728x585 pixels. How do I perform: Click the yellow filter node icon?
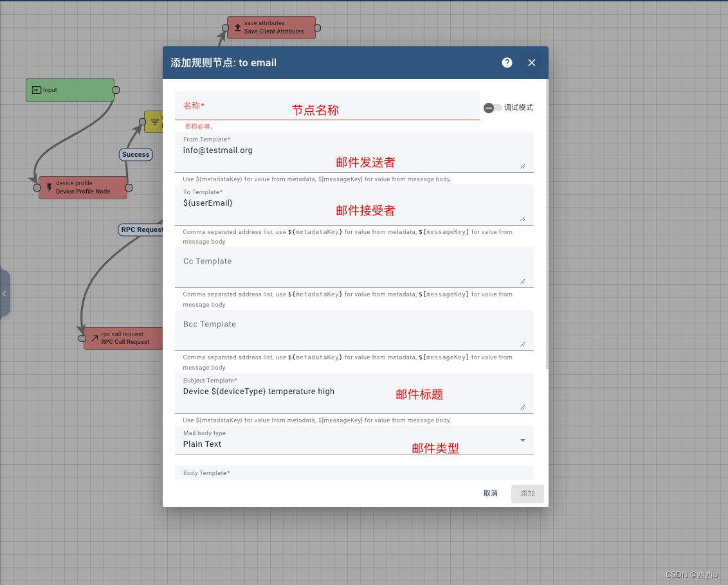click(x=154, y=122)
